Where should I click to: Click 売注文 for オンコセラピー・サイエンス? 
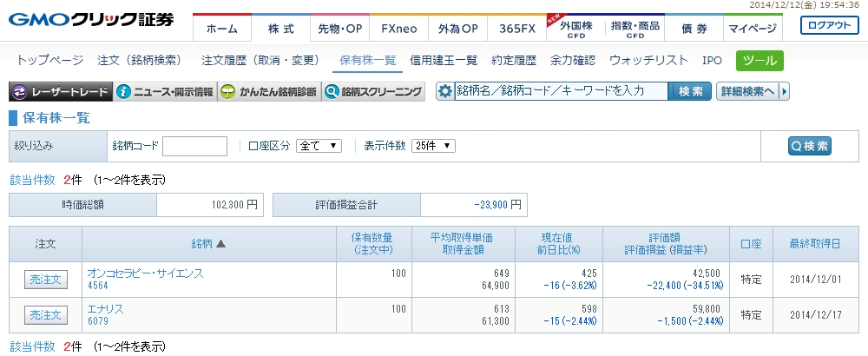click(x=45, y=279)
